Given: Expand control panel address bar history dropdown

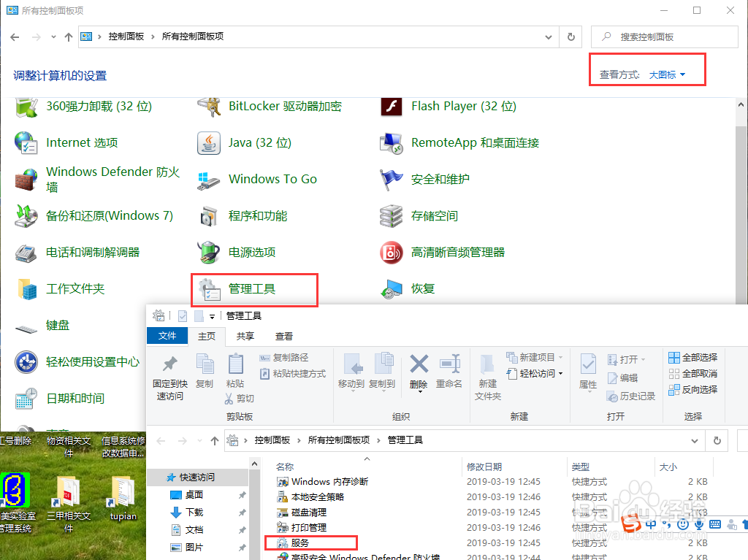Looking at the screenshot, I should tap(549, 37).
